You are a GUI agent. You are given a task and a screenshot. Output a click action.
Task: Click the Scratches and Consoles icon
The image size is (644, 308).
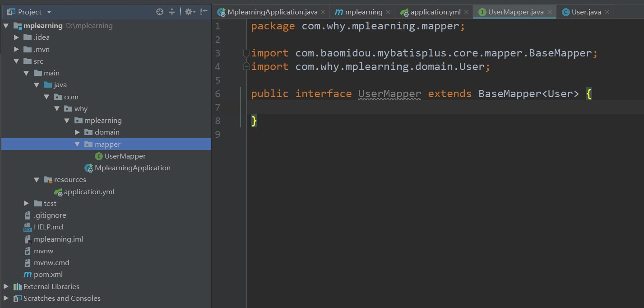17,298
